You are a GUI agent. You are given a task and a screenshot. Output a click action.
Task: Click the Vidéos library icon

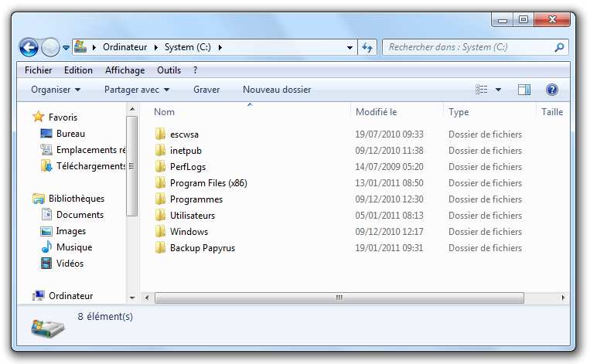point(46,264)
